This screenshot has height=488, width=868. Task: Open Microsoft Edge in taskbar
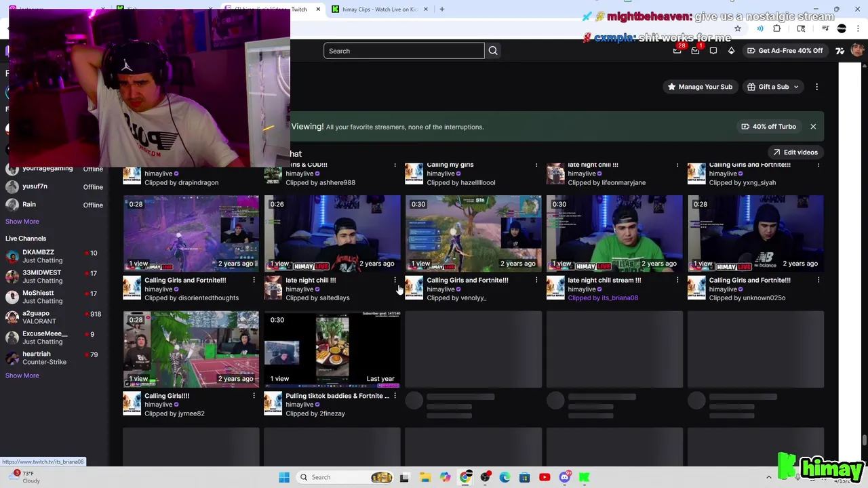(505, 477)
